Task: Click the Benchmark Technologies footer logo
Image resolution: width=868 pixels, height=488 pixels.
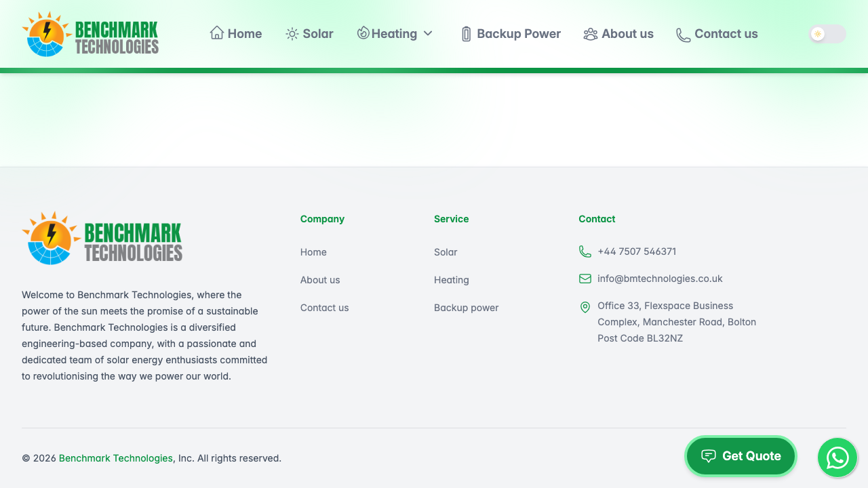Action: (x=102, y=237)
